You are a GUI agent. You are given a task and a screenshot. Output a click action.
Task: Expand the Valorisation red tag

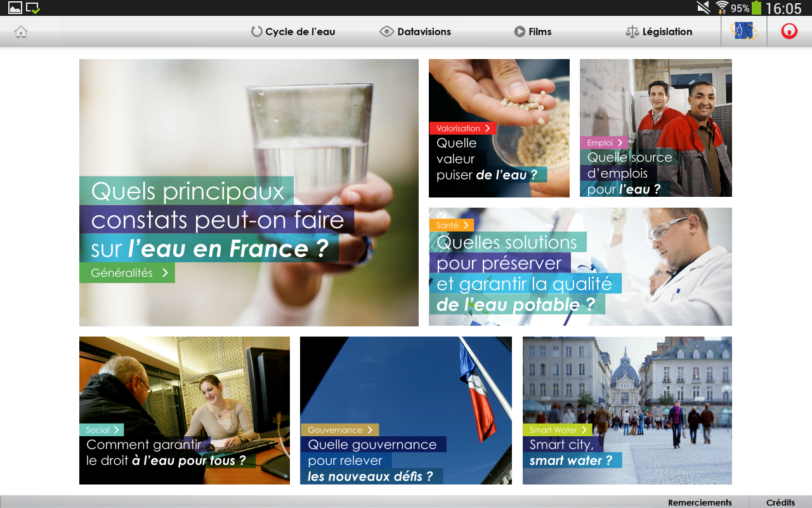coord(462,128)
